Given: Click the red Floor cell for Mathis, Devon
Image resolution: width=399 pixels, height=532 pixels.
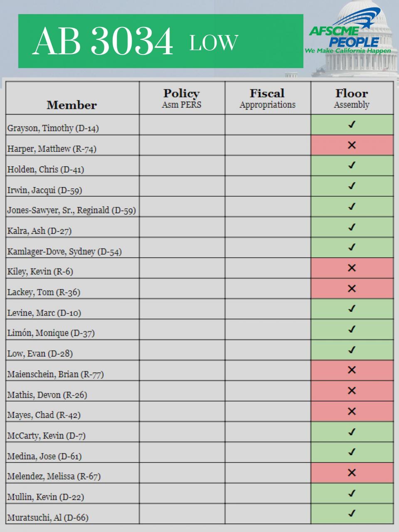Looking at the screenshot, I should coord(352,391).
